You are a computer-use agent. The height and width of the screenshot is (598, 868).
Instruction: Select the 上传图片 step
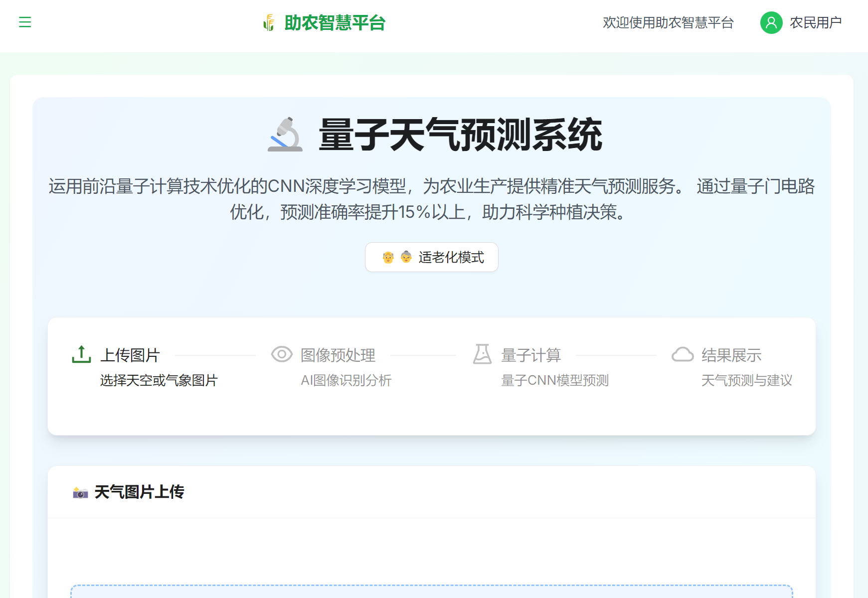click(x=130, y=355)
